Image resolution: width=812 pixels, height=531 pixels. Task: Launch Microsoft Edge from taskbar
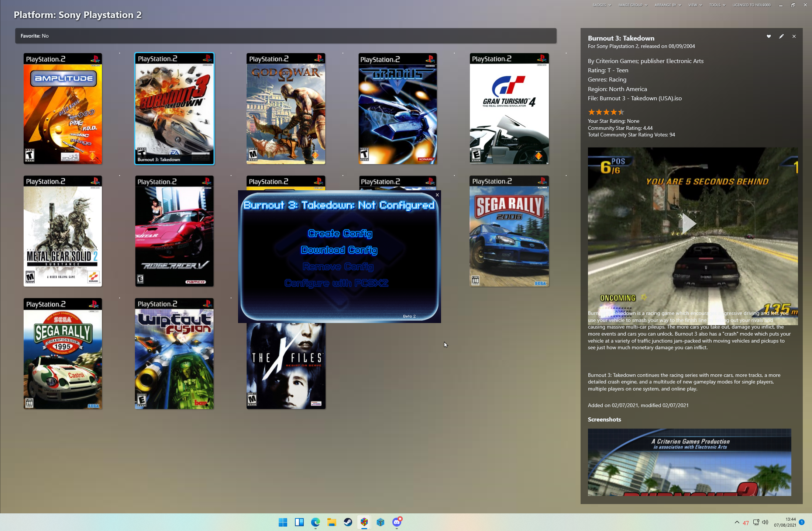click(316, 522)
